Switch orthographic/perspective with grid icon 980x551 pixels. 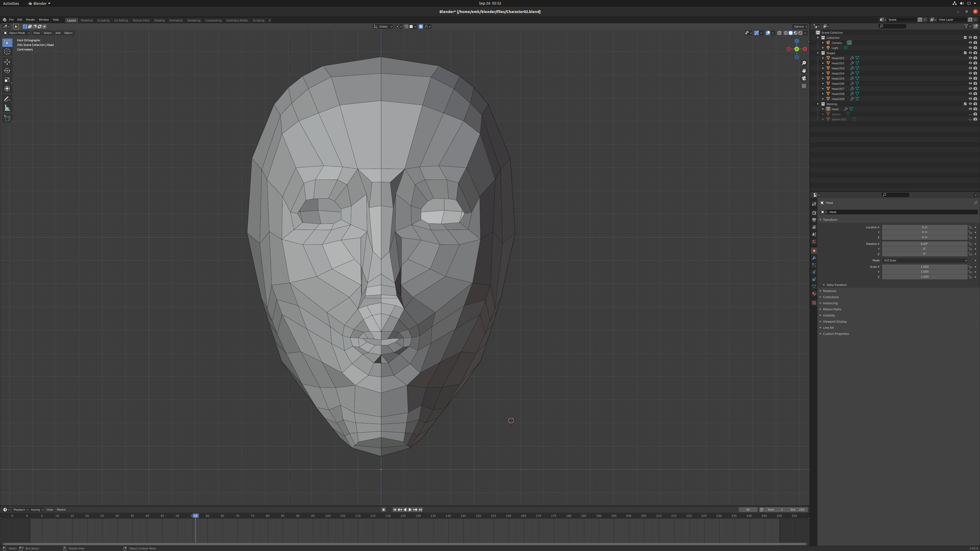point(804,86)
